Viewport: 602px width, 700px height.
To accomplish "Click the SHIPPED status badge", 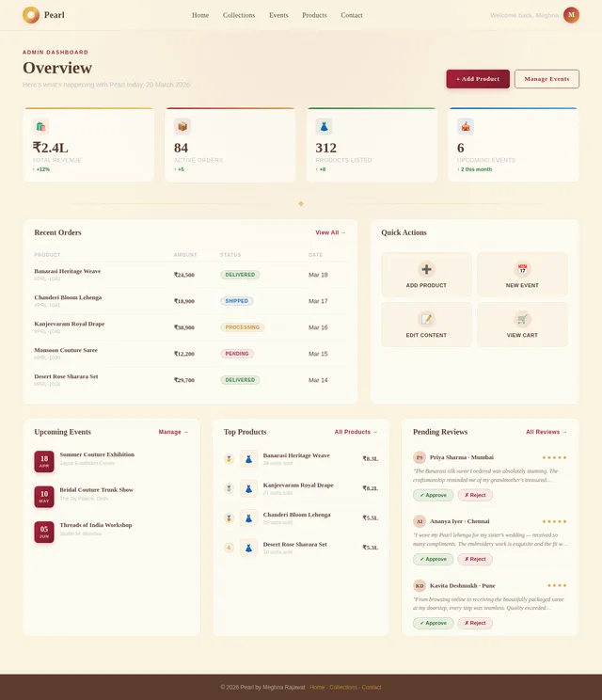I will click(236, 301).
